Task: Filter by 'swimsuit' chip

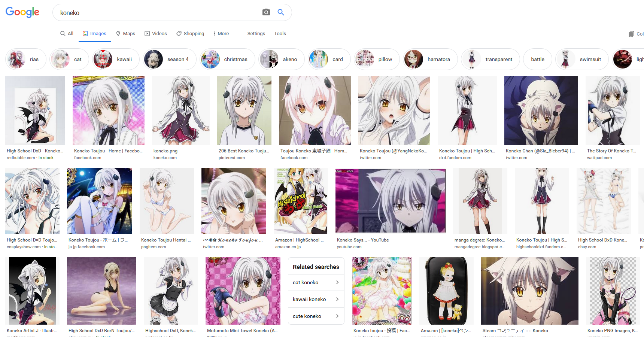Action: (x=582, y=59)
